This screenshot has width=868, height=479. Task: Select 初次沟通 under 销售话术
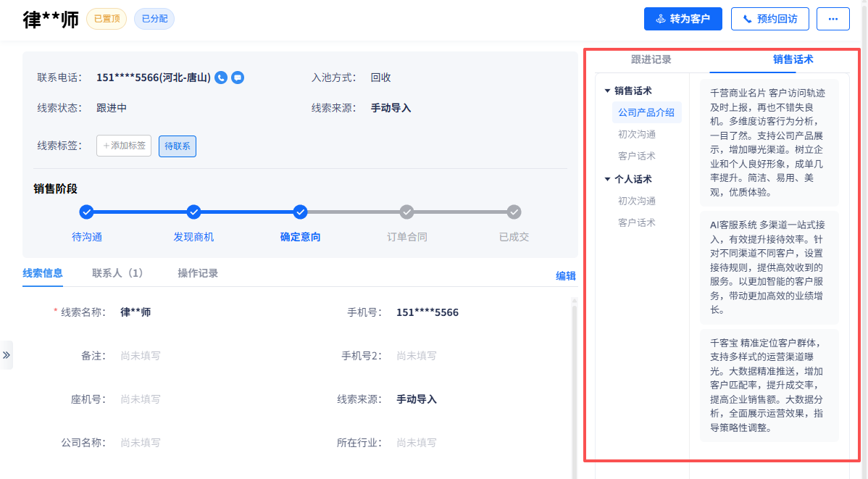click(x=637, y=134)
